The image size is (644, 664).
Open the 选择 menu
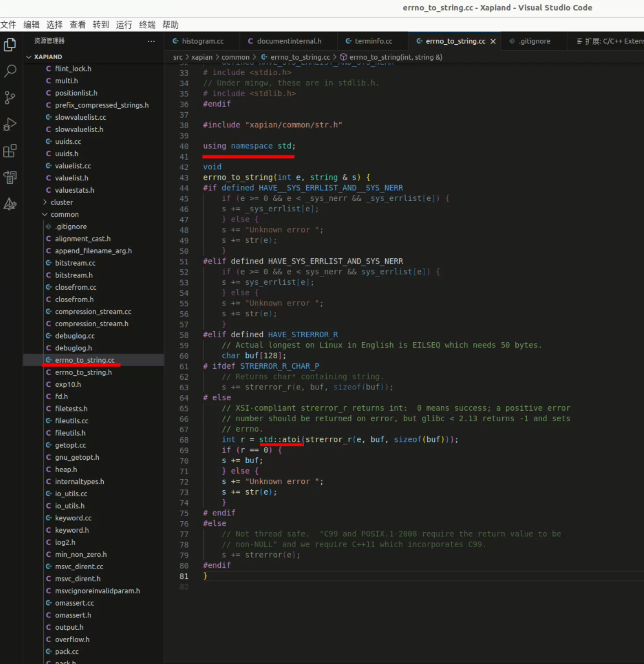(55, 25)
